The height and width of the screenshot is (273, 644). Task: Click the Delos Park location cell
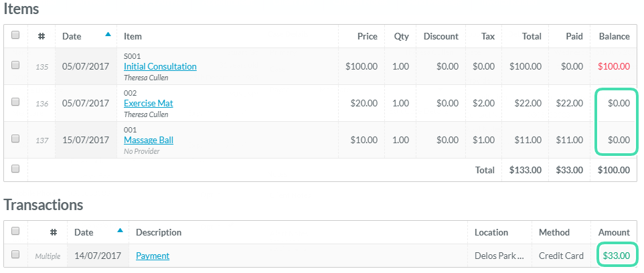(x=499, y=256)
